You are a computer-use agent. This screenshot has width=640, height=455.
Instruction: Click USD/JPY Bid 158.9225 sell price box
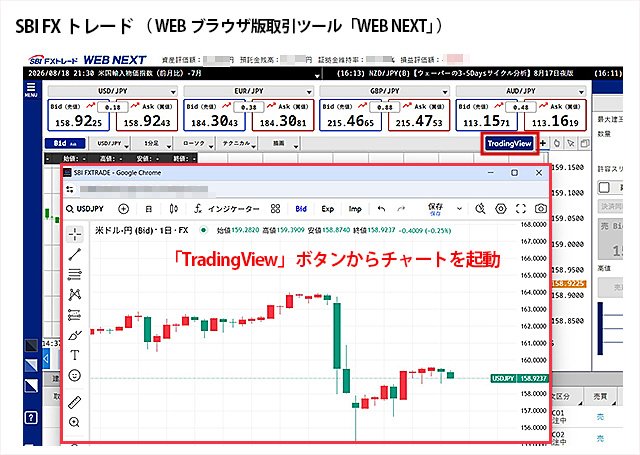pyautogui.click(x=78, y=115)
